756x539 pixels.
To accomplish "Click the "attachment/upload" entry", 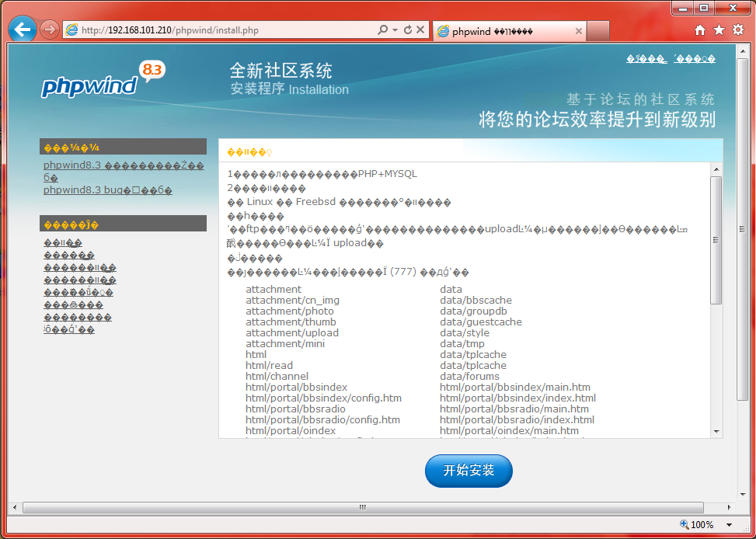I will click(x=291, y=332).
